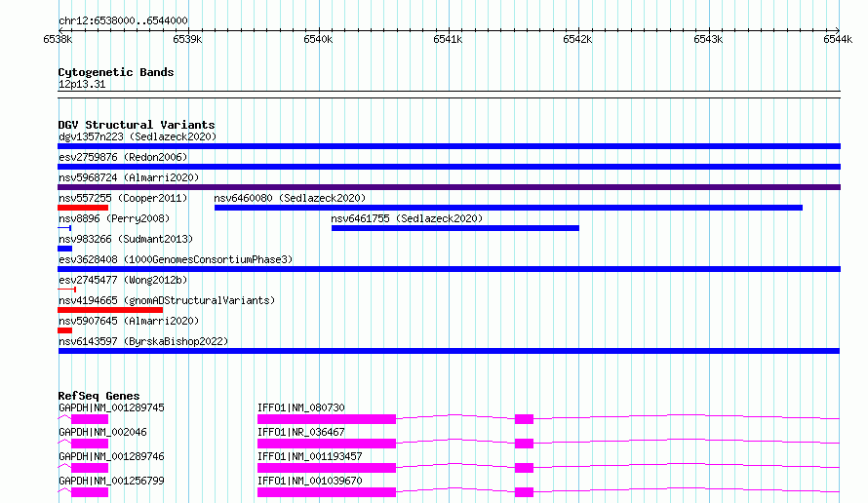Screen dimensions: 868x503
Task: Click the small blue nsv8896 variant marker
Action: (64, 228)
